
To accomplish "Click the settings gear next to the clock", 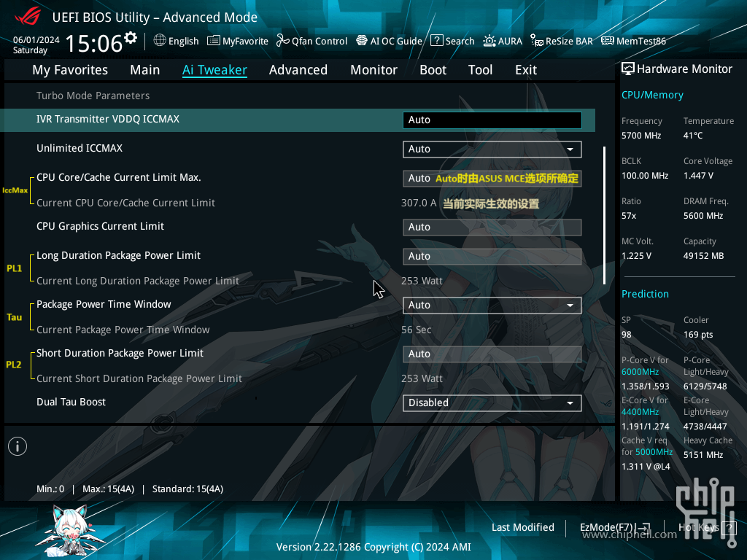I will pos(130,37).
